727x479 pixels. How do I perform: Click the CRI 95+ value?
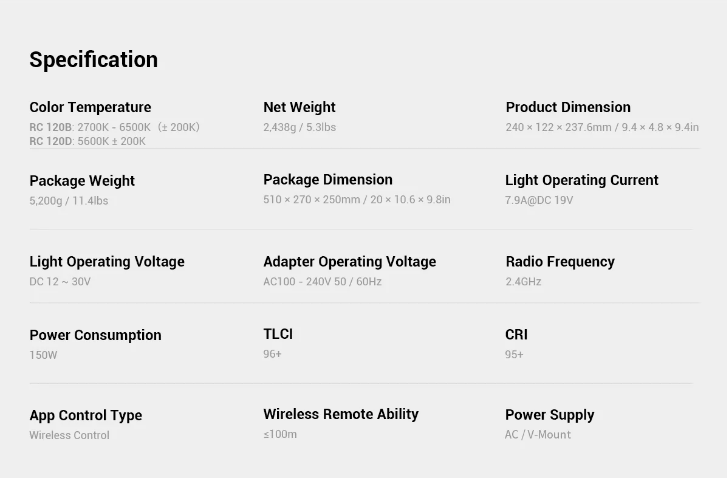point(514,355)
